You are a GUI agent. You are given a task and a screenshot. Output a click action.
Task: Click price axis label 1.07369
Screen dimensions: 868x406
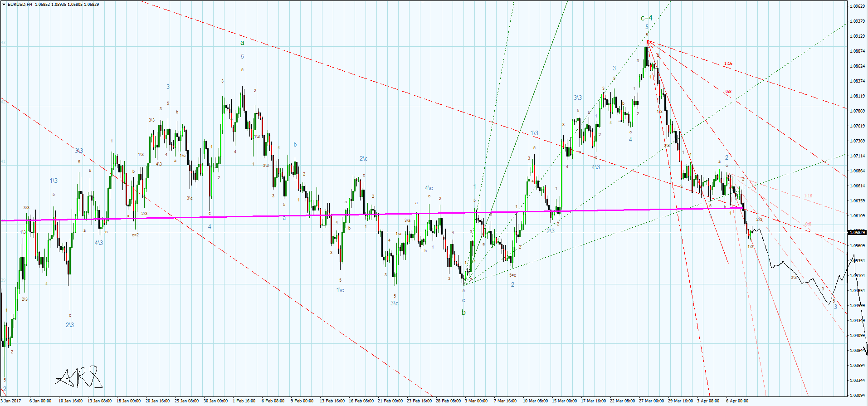coord(858,141)
